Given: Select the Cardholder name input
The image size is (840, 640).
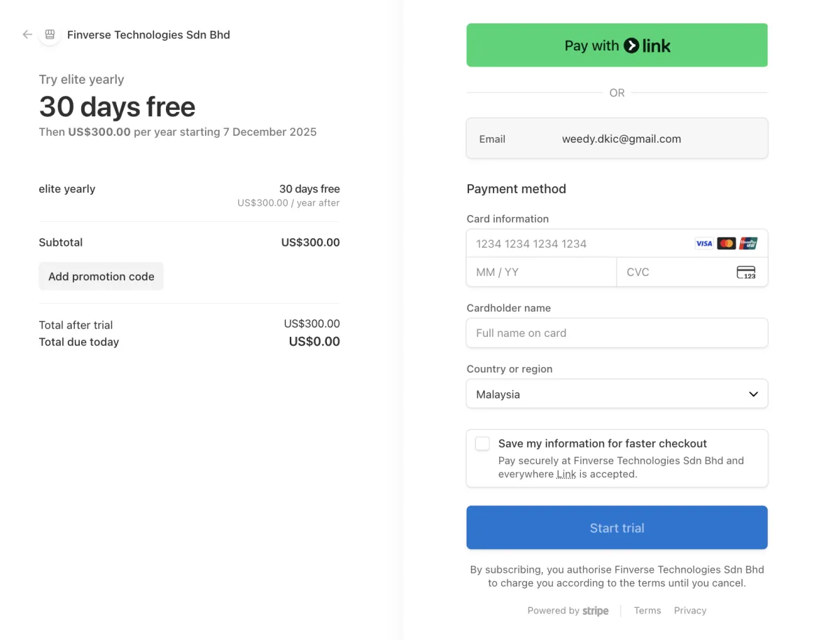Looking at the screenshot, I should [617, 333].
